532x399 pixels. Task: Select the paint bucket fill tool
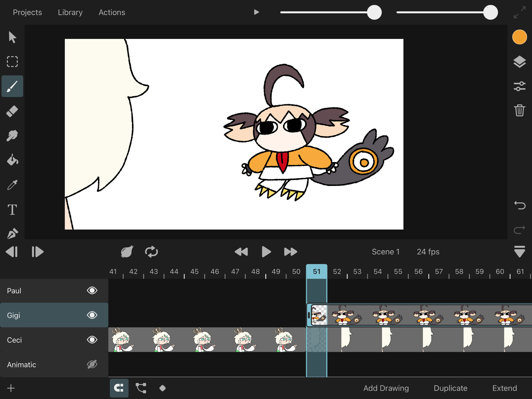pyautogui.click(x=12, y=160)
